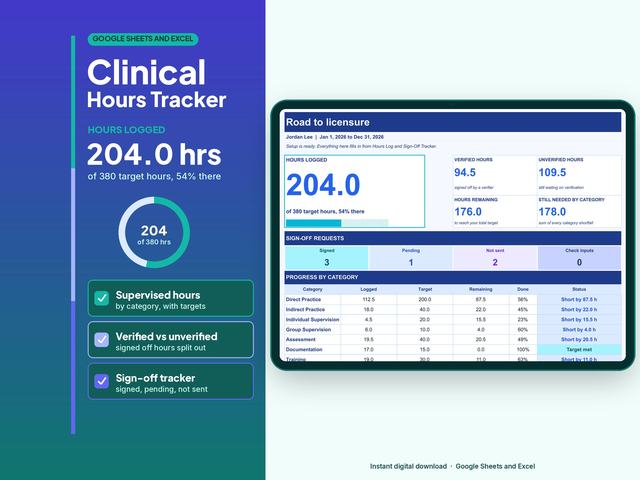This screenshot has width=640, height=480.
Task: Select the Signed 3 sign-off cell
Action: tap(327, 258)
